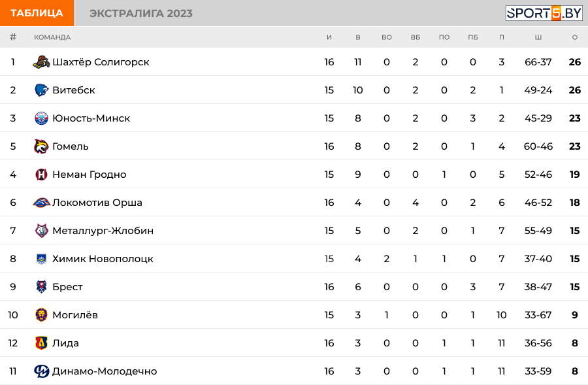
Task: Click the Динамо-Молодечно team logo
Action: 41,371
